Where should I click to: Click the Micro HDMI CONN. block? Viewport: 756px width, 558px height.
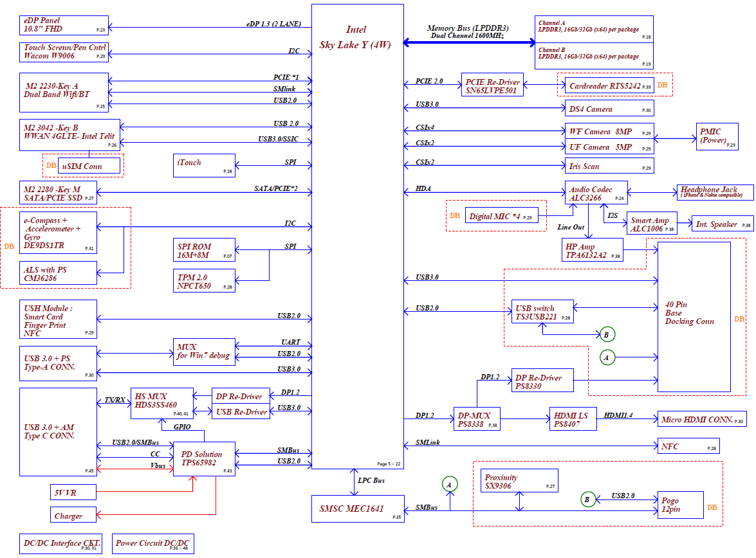(701, 420)
